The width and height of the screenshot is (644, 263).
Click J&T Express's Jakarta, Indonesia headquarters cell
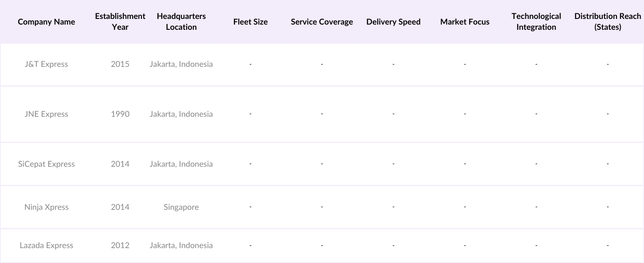[181, 64]
